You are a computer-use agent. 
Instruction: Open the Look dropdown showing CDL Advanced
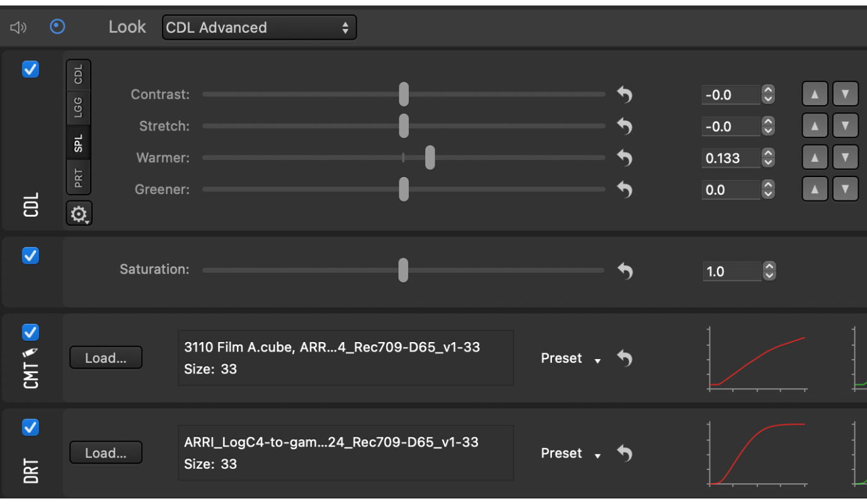(x=259, y=27)
